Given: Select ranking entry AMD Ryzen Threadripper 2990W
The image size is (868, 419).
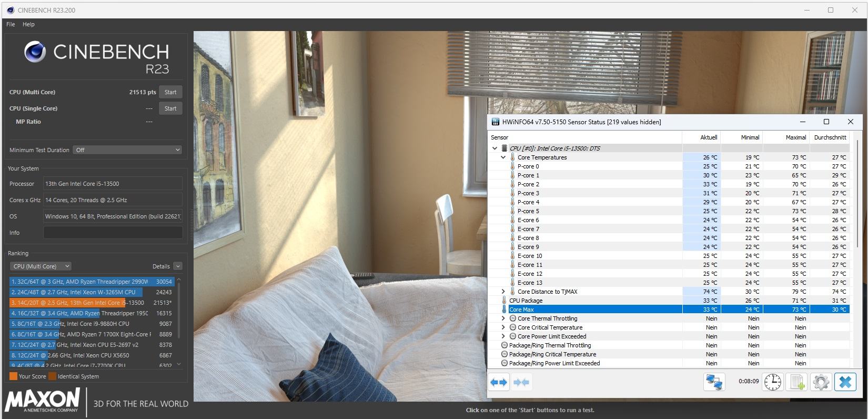Looking at the screenshot, I should pos(91,282).
